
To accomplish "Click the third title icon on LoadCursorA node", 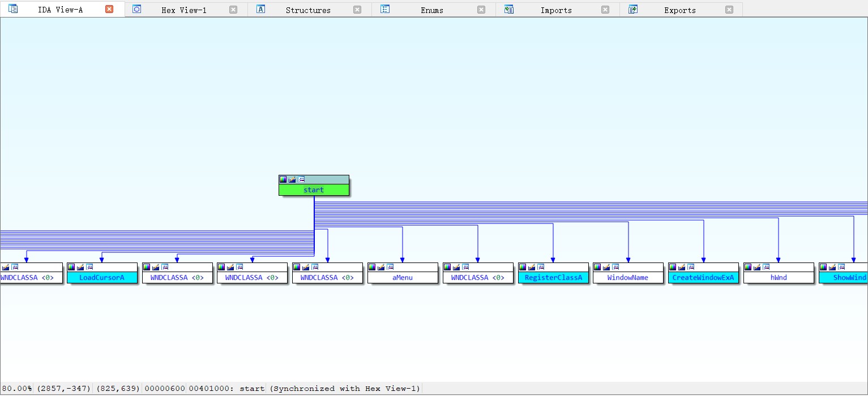I will coord(89,267).
